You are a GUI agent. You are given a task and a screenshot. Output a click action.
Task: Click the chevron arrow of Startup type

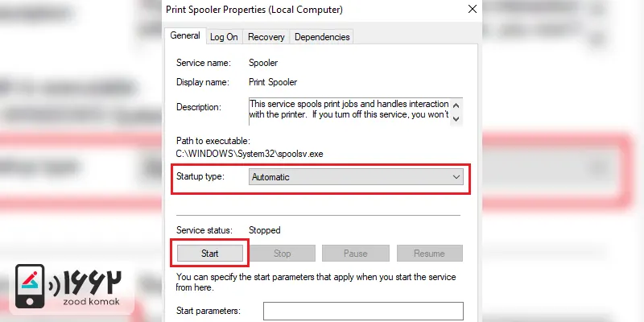(456, 177)
